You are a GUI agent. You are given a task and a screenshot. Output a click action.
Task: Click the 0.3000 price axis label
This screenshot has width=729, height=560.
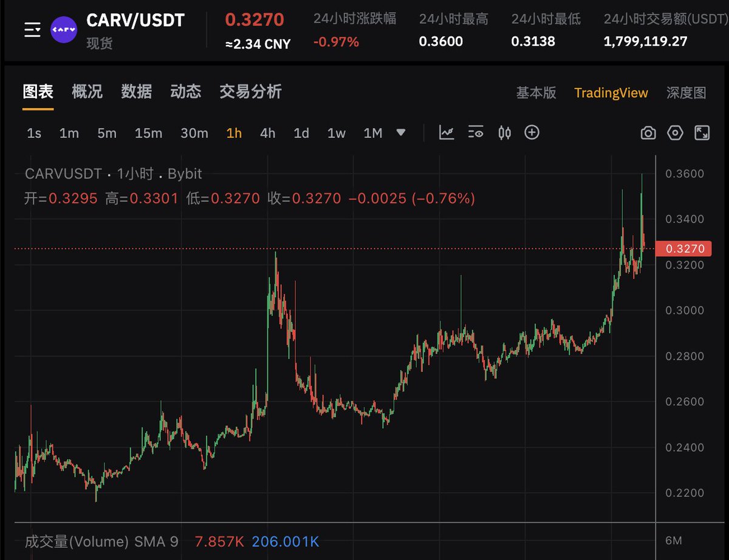pos(685,310)
